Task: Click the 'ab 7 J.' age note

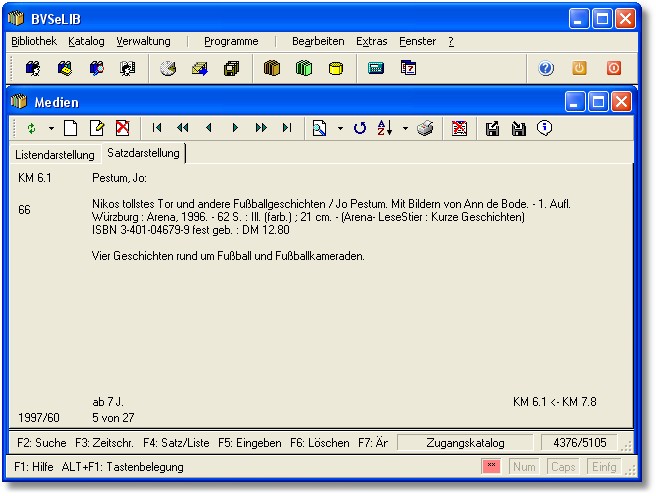Action: pos(108,402)
